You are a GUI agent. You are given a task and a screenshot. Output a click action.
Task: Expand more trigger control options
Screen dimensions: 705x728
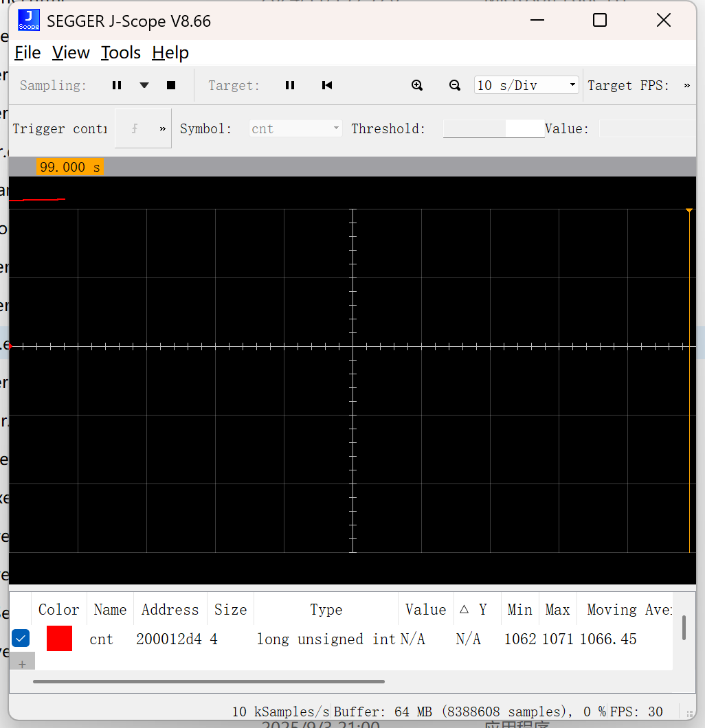pyautogui.click(x=163, y=128)
